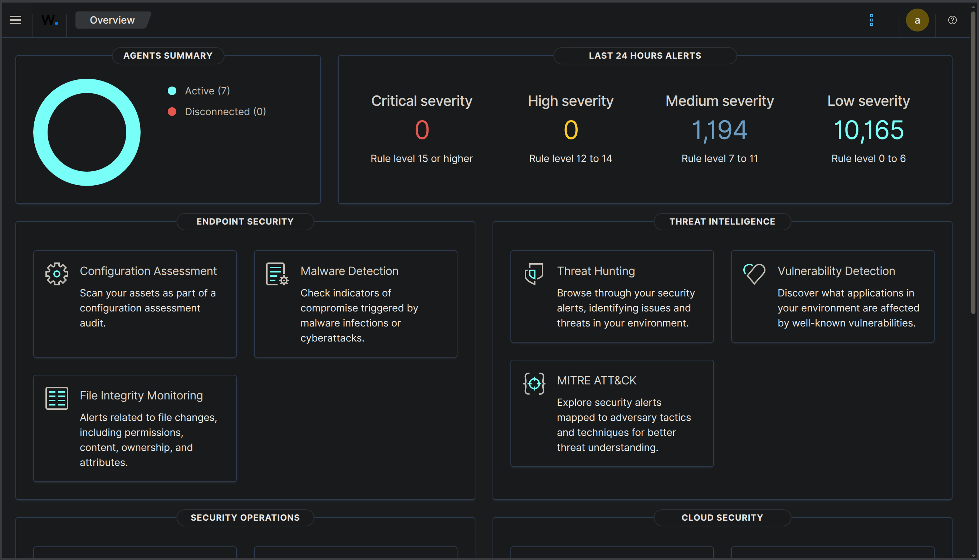The width and height of the screenshot is (979, 560).
Task: Select the Threat Hunting shield icon
Action: (x=534, y=274)
